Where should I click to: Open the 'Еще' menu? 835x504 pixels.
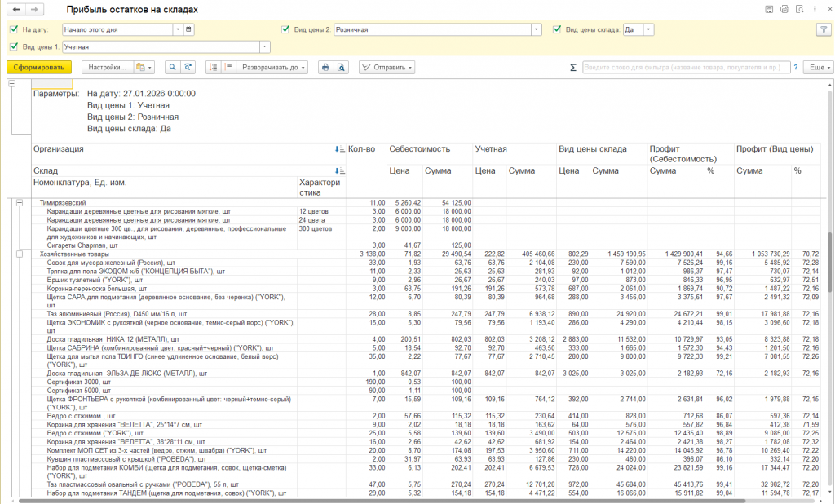click(x=817, y=67)
